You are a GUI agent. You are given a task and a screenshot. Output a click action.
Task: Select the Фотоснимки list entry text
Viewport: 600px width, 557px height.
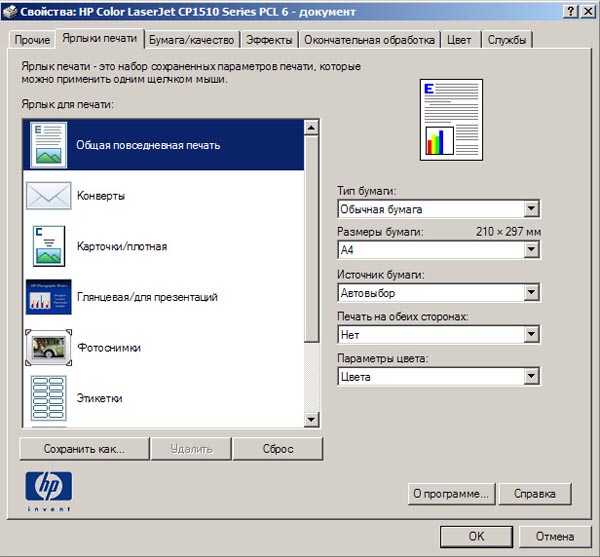(x=109, y=347)
